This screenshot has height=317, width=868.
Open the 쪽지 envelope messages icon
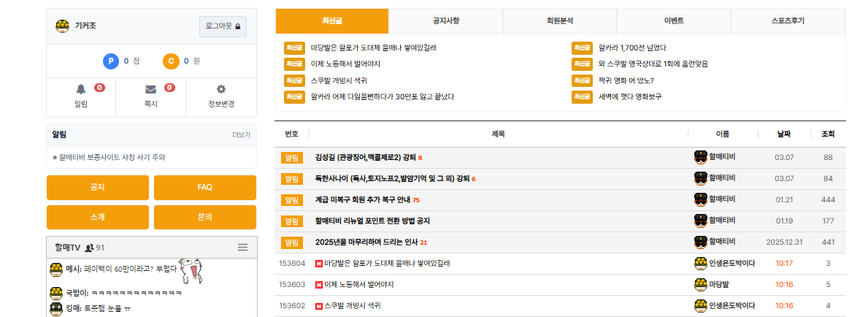(151, 90)
